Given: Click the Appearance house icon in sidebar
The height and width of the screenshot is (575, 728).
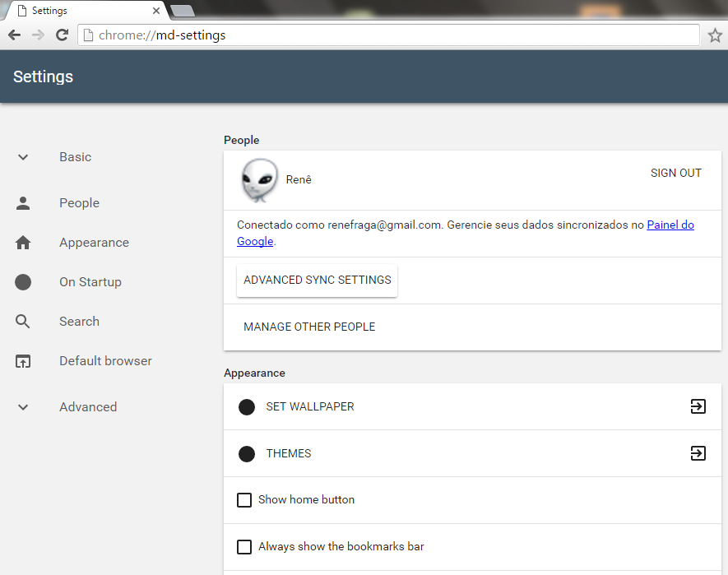Looking at the screenshot, I should pos(23,243).
